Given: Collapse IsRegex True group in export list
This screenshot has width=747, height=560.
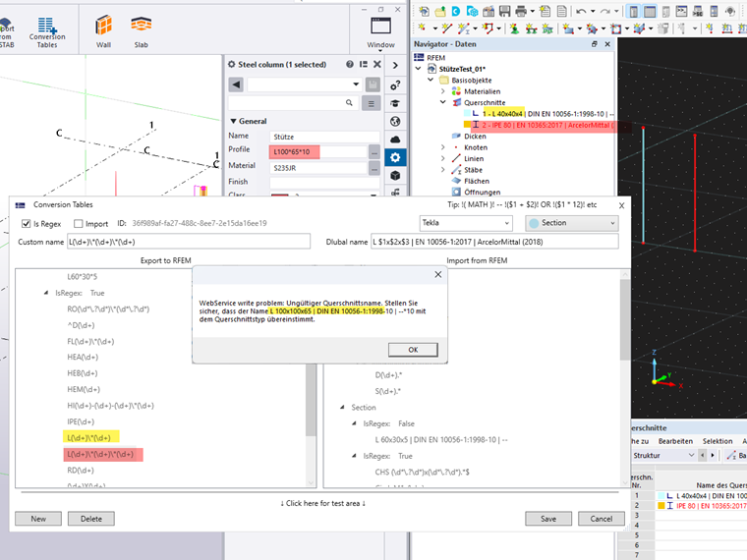Looking at the screenshot, I should click(x=46, y=293).
